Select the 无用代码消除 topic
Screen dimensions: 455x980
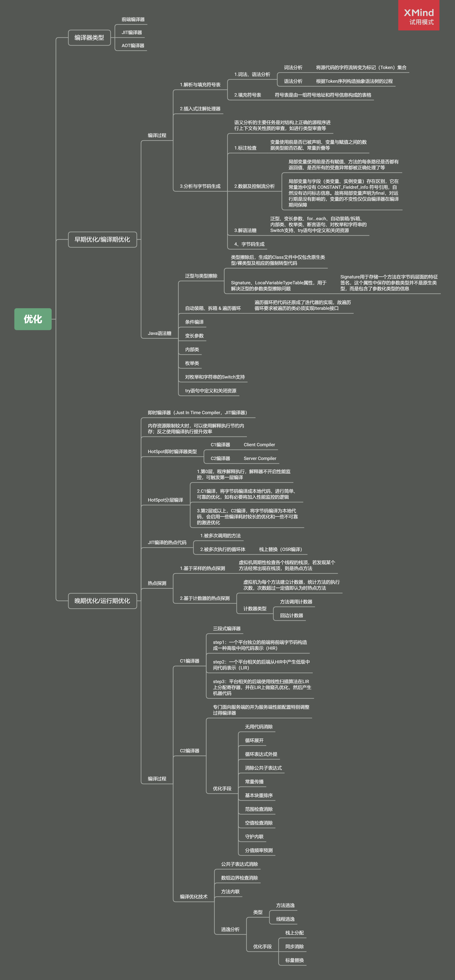259,727
